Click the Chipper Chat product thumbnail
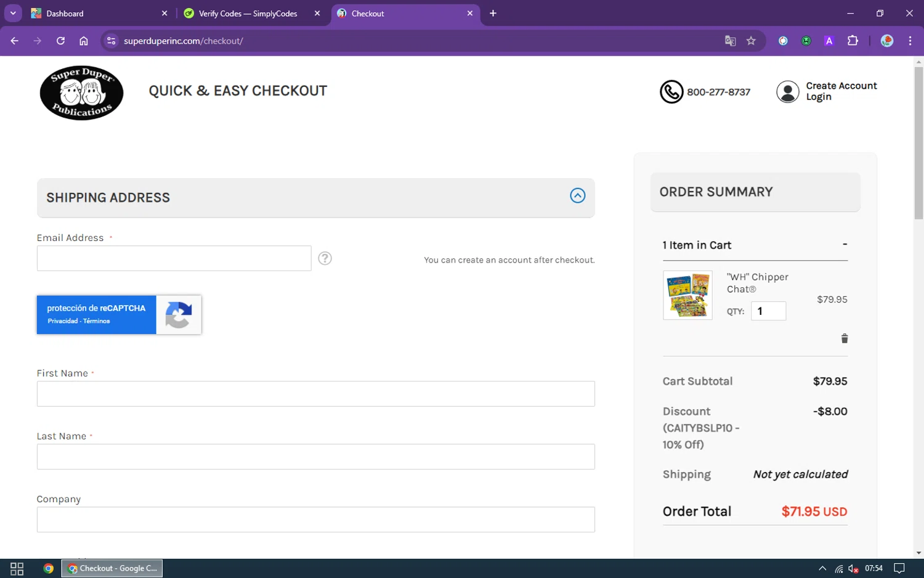The width and height of the screenshot is (924, 578). 687,295
